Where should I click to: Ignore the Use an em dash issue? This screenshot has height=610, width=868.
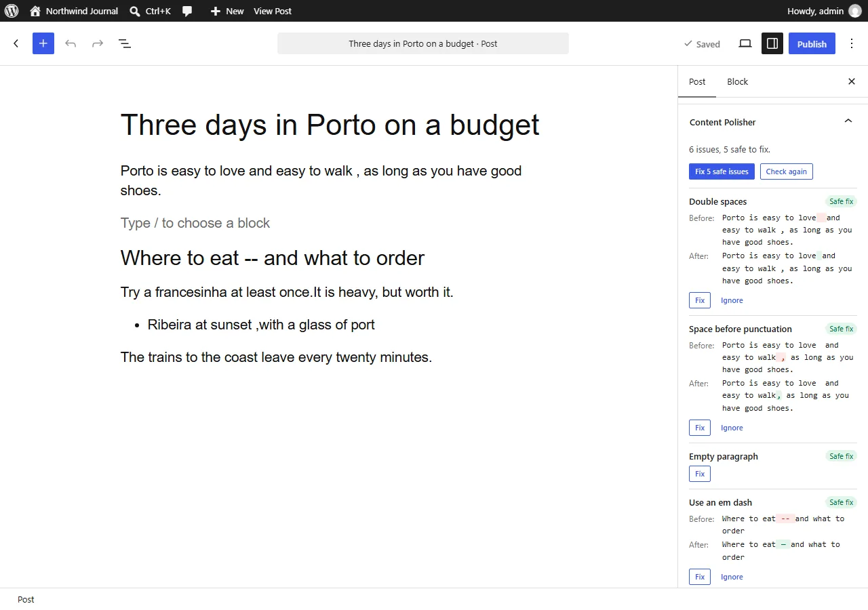(732, 577)
